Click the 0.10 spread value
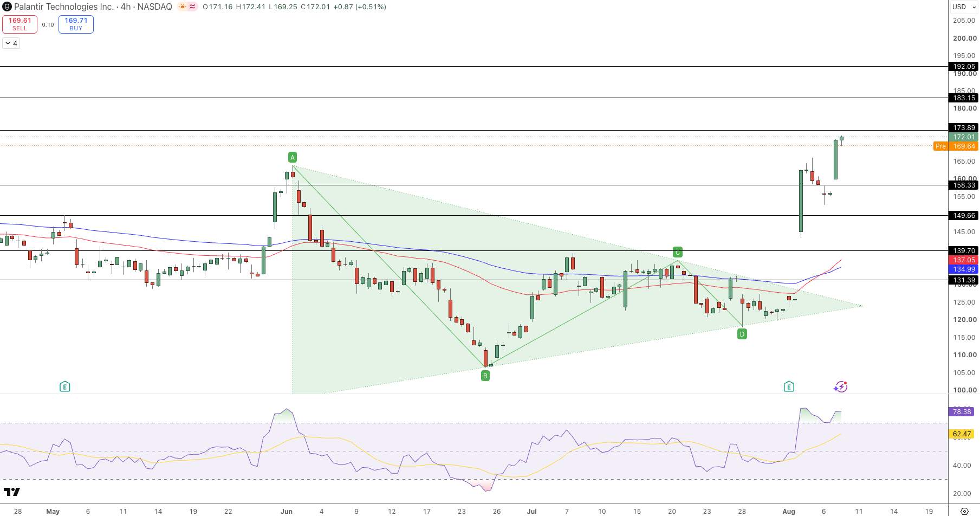 click(48, 24)
